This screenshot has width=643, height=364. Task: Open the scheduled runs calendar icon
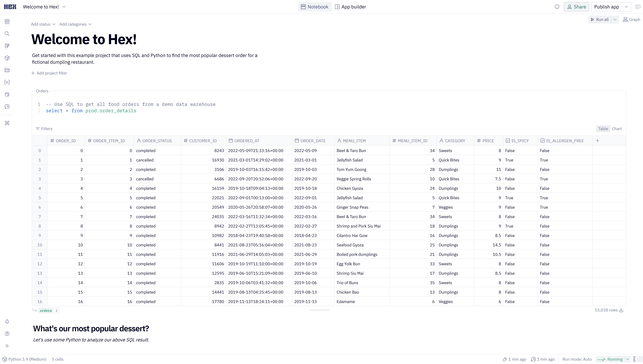(7, 95)
